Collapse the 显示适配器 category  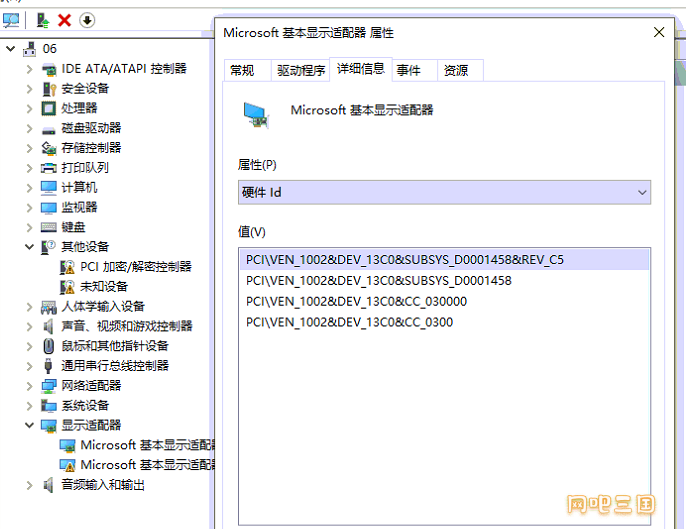pyautogui.click(x=29, y=425)
